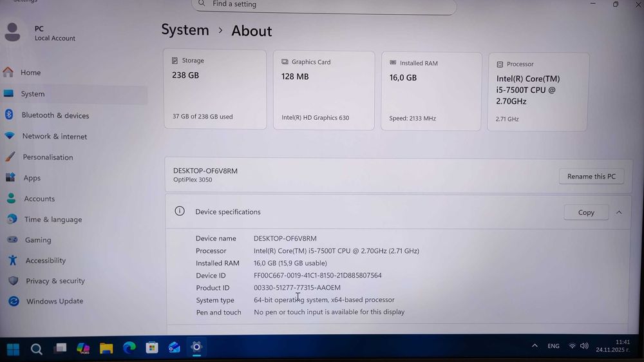Open the Outlook mail app on taskbar
The width and height of the screenshot is (644, 362).
click(x=174, y=348)
